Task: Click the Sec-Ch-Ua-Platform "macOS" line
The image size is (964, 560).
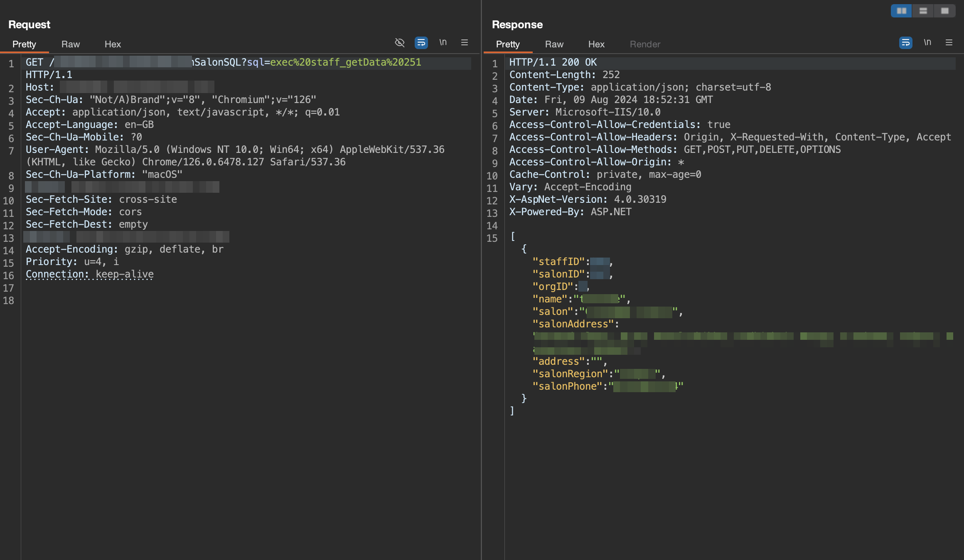Action: tap(104, 174)
